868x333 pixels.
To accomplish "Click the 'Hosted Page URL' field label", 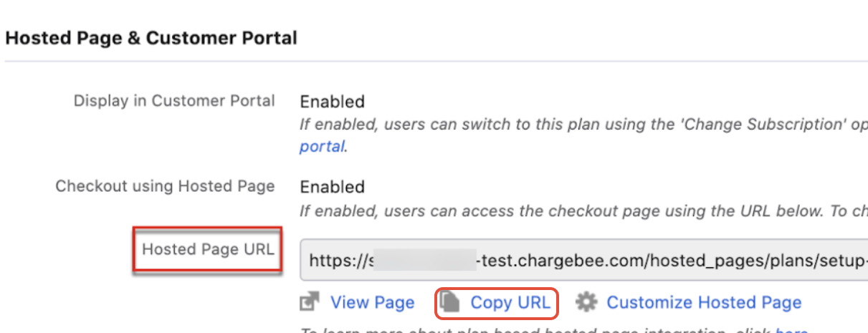I will pos(209,249).
